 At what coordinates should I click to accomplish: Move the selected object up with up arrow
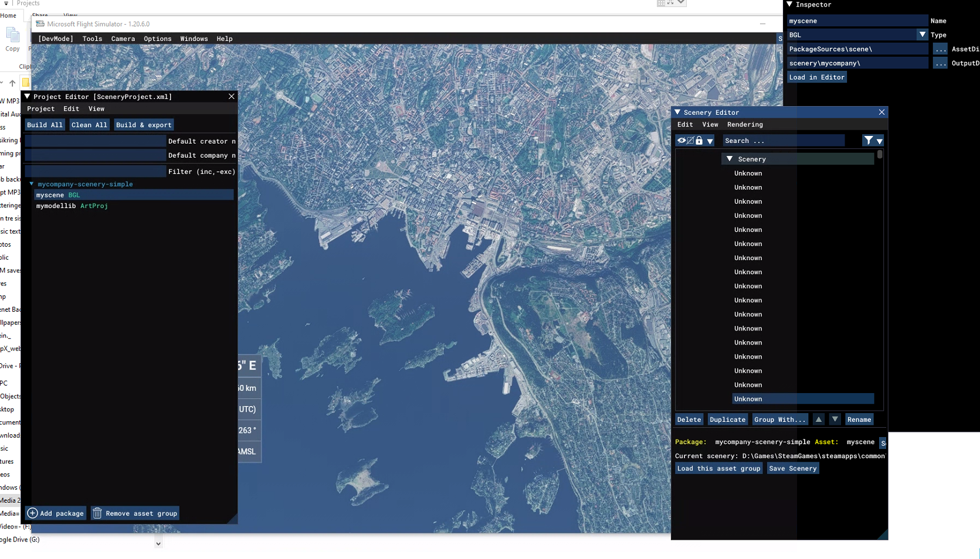coord(819,420)
